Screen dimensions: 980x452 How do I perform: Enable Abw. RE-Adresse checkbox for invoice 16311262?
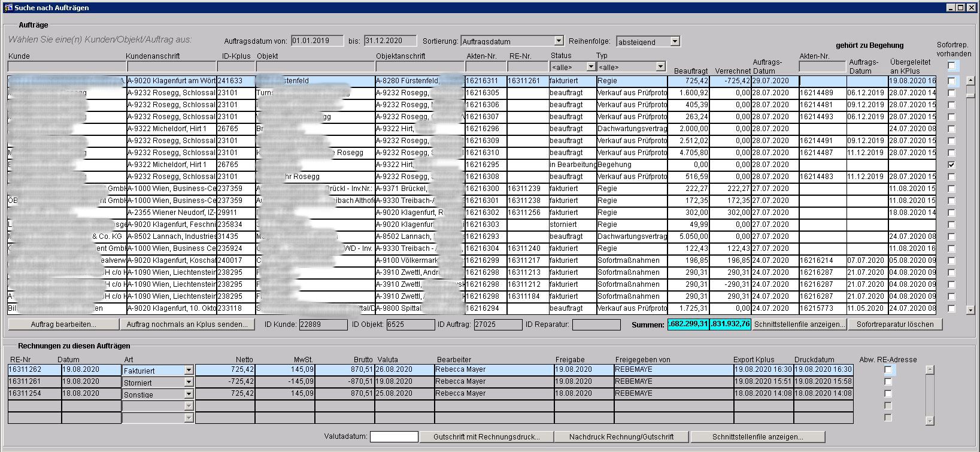coord(888,370)
